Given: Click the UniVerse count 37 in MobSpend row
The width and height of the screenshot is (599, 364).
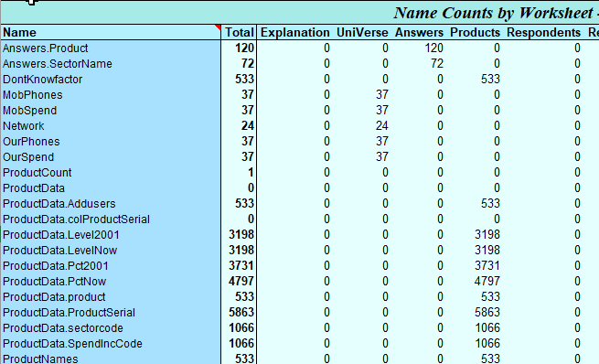Looking at the screenshot, I should point(382,111).
